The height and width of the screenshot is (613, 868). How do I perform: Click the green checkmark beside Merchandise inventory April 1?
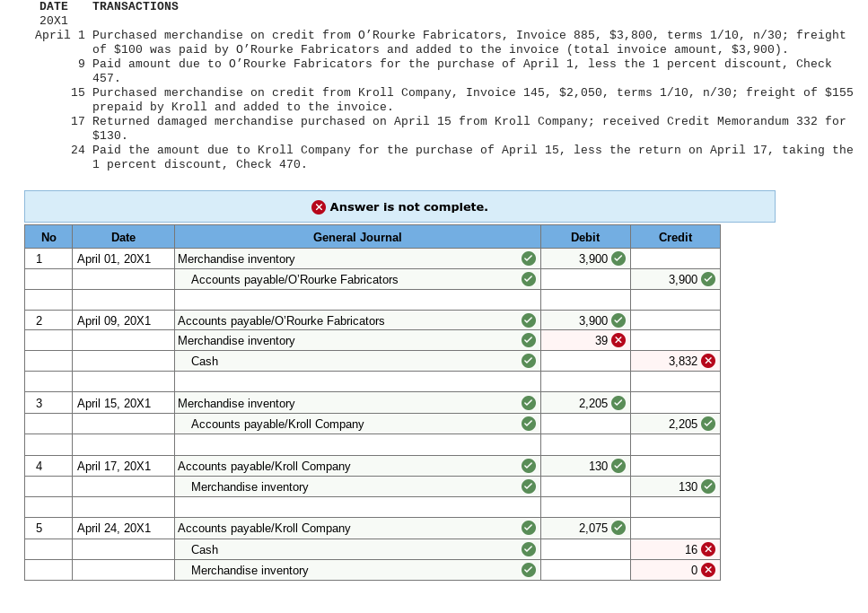[529, 258]
